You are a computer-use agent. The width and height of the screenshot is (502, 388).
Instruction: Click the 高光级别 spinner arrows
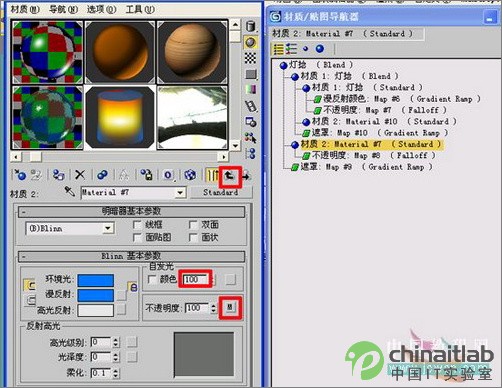click(116, 342)
